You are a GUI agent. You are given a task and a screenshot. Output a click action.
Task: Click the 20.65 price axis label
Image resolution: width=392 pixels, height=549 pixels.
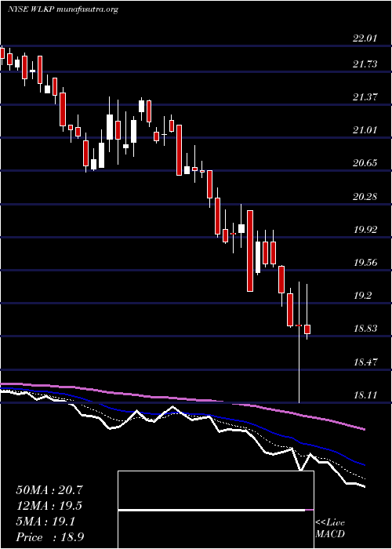(x=365, y=163)
